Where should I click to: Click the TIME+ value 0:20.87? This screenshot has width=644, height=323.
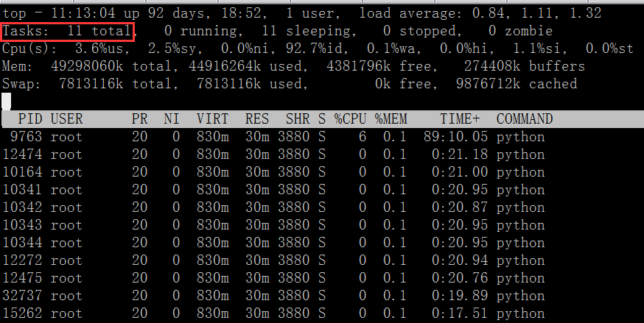[x=460, y=207]
